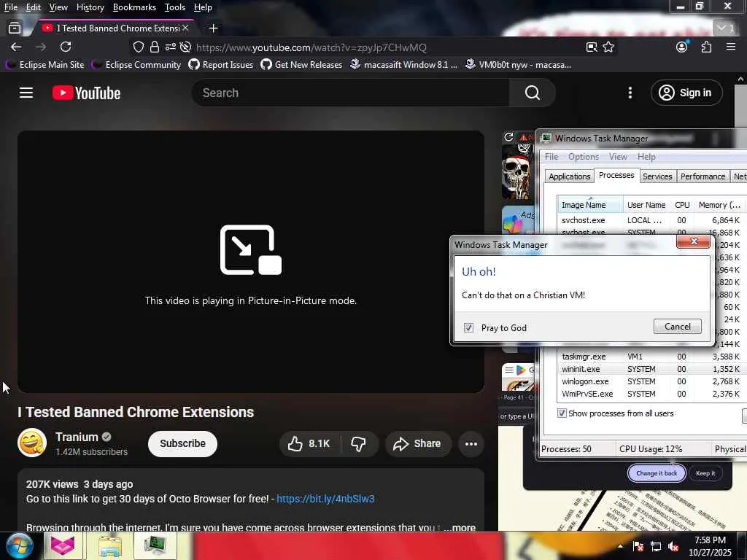The height and width of the screenshot is (560, 747).
Task: Show hidden tray icons arrow
Action: tap(620, 546)
